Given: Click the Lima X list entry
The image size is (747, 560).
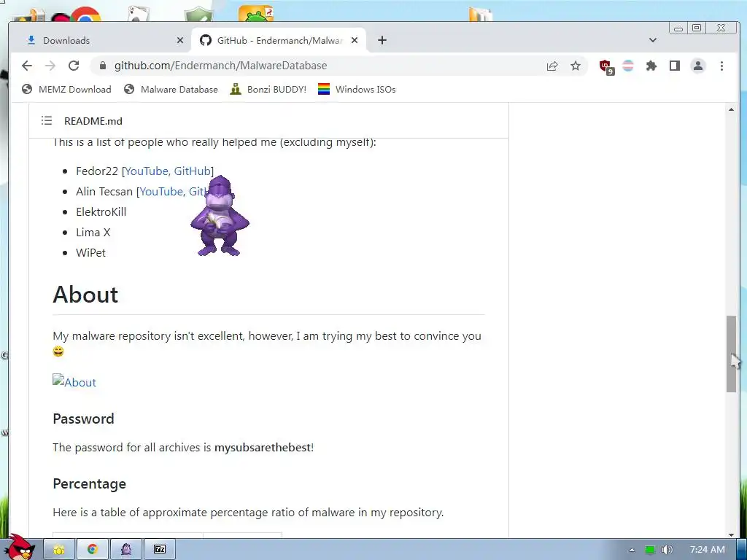Looking at the screenshot, I should point(93,233).
